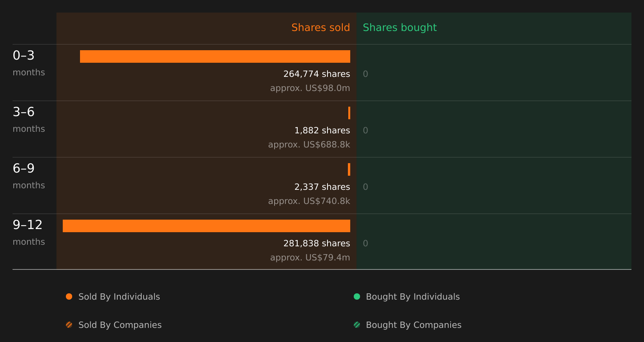Click the 1,882 shares value
This screenshot has width=644, height=342.
click(x=322, y=131)
